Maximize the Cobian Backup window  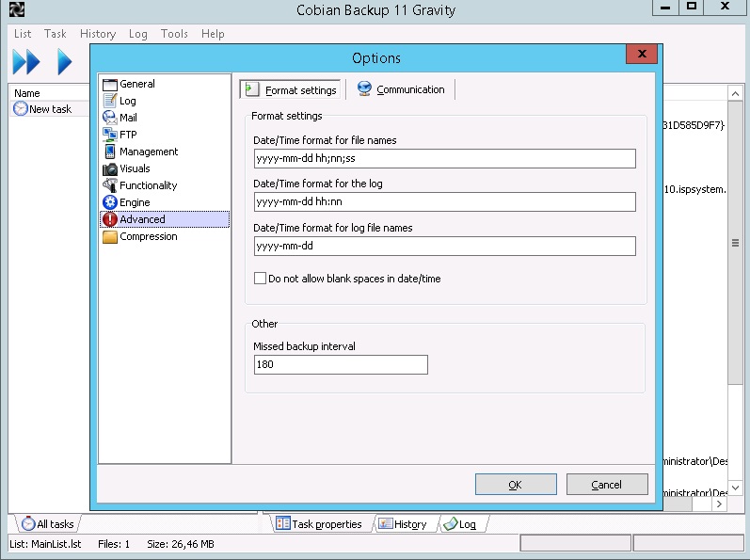(692, 8)
